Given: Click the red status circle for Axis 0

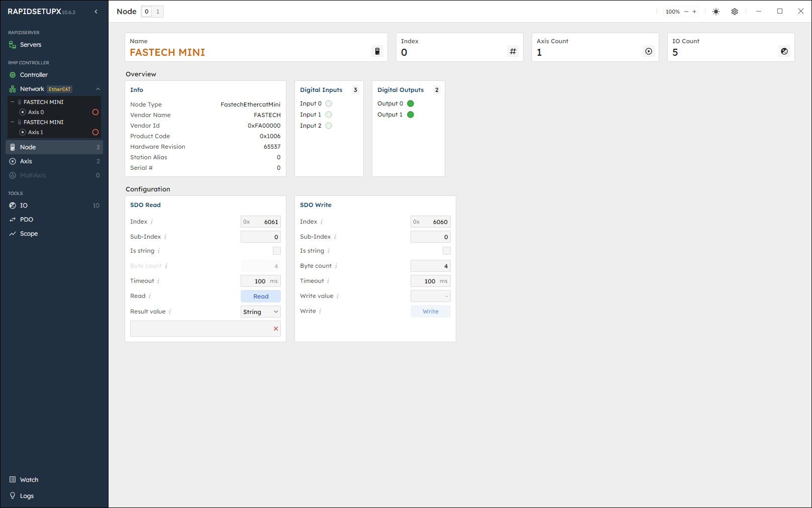Looking at the screenshot, I should [x=95, y=112].
